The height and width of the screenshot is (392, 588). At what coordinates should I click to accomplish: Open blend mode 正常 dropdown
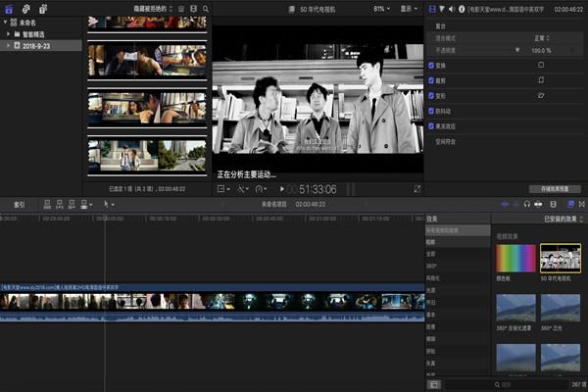click(x=542, y=38)
